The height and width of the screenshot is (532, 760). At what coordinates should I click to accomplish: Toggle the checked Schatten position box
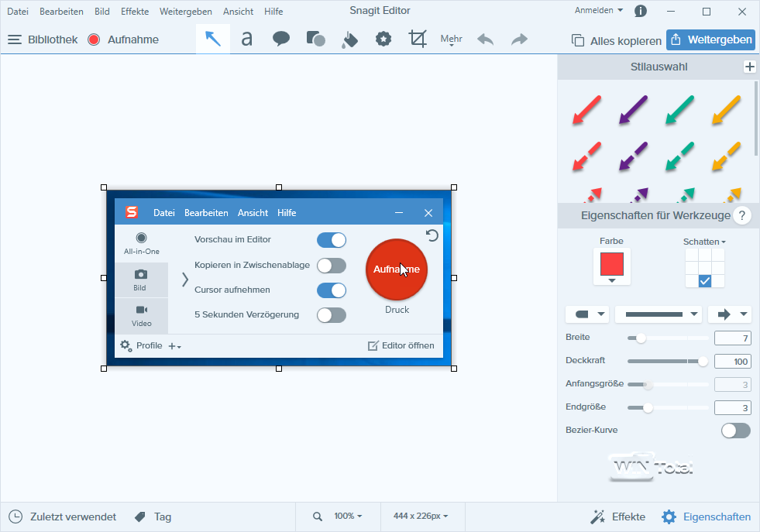coord(705,281)
